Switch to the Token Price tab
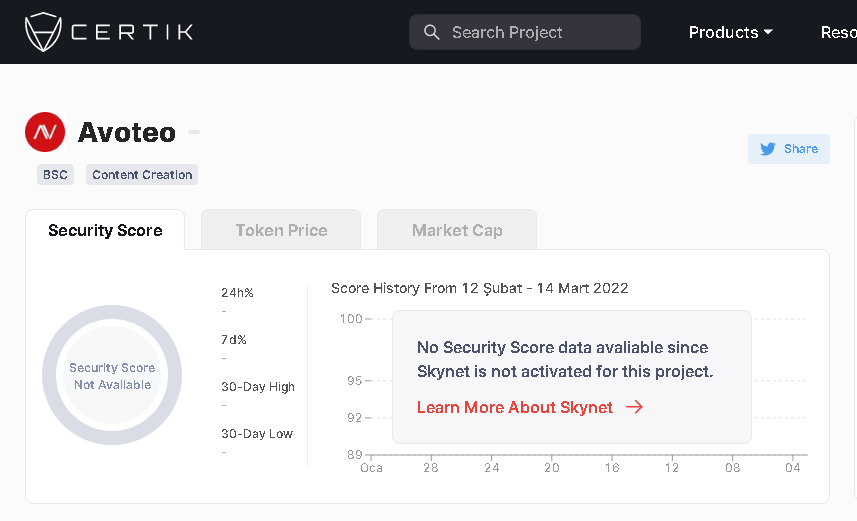 coord(281,230)
